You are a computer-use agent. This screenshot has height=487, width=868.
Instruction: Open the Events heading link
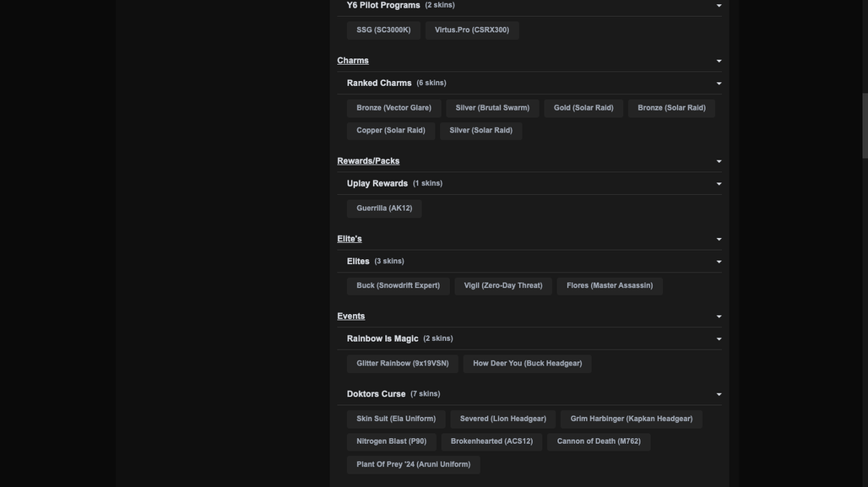(351, 316)
